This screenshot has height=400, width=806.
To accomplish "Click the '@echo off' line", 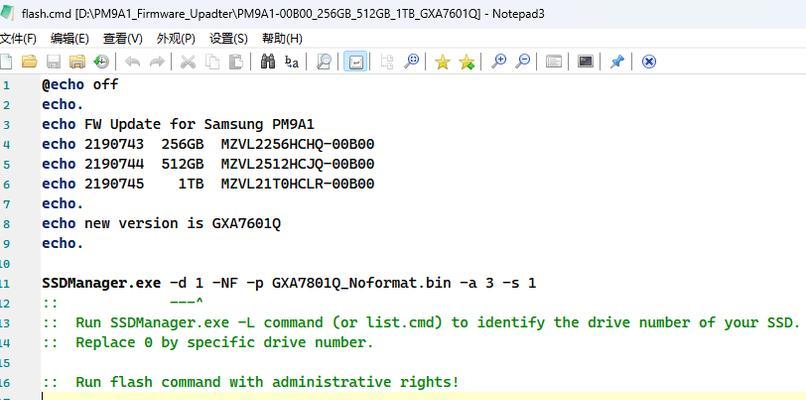I will 80,84.
